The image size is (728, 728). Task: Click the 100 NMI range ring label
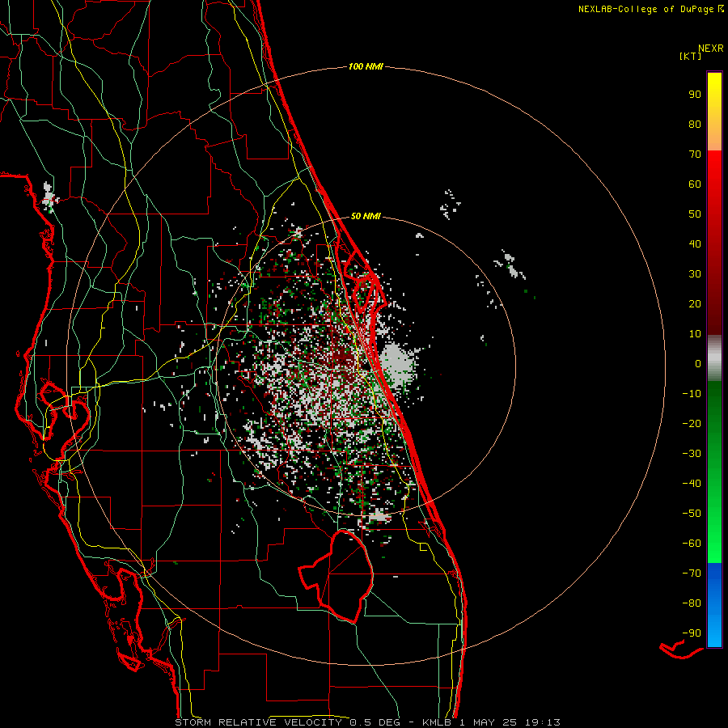(x=366, y=66)
